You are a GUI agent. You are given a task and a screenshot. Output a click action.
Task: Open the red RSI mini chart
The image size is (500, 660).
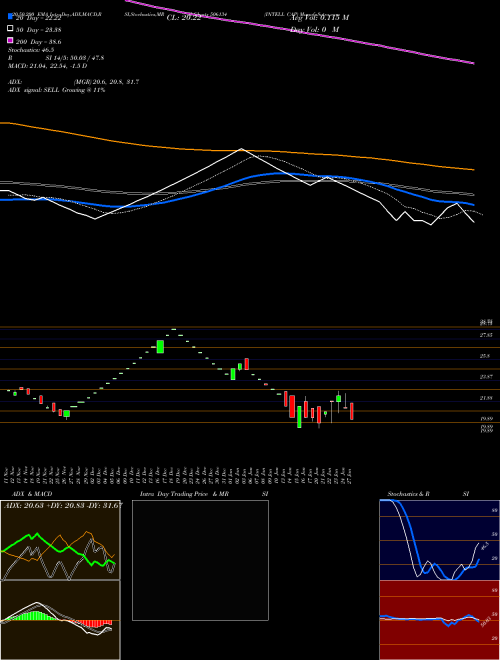click(439, 620)
